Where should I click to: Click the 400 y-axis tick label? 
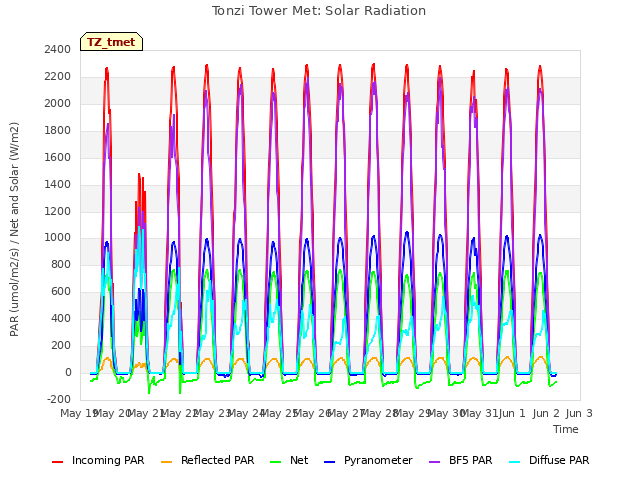pyautogui.click(x=61, y=318)
